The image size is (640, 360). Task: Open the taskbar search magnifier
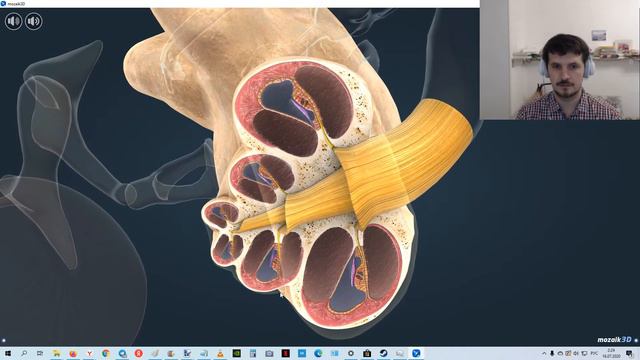pos(24,353)
